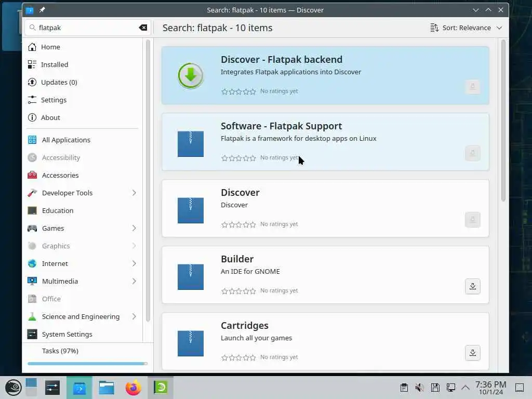
Task: Open the About page
Action: pos(83,117)
